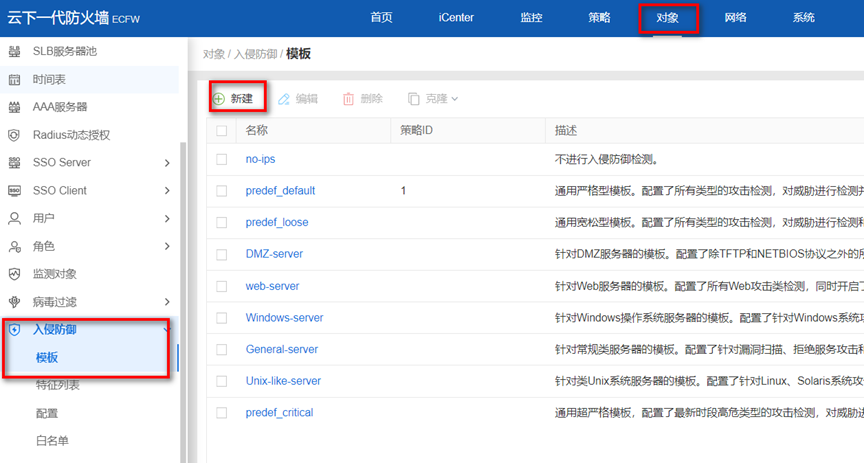Click the 删除 trash icon in toolbar

pyautogui.click(x=348, y=99)
